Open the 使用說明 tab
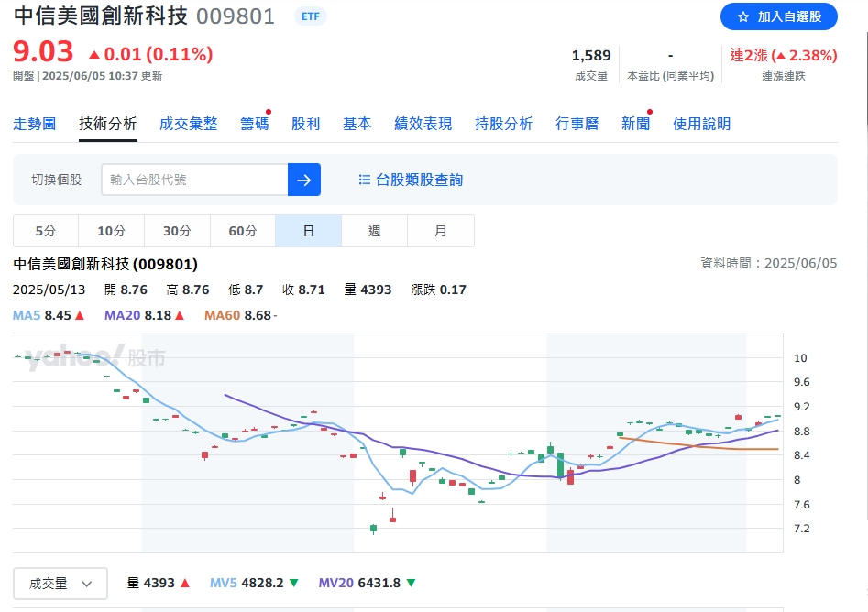868x612 pixels. [701, 124]
